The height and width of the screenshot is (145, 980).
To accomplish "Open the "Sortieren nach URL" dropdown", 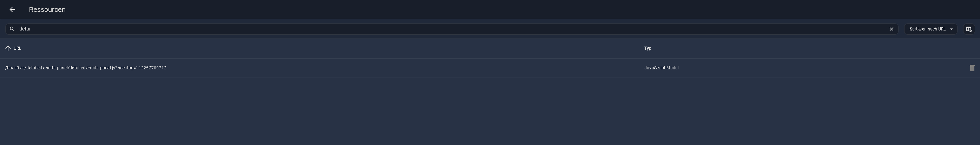I will point(927,29).
